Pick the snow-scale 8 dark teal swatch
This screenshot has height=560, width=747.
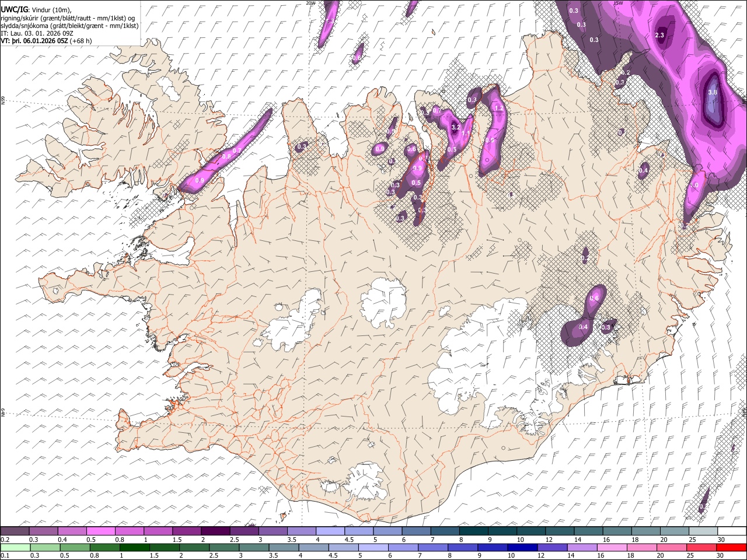[x=473, y=531]
